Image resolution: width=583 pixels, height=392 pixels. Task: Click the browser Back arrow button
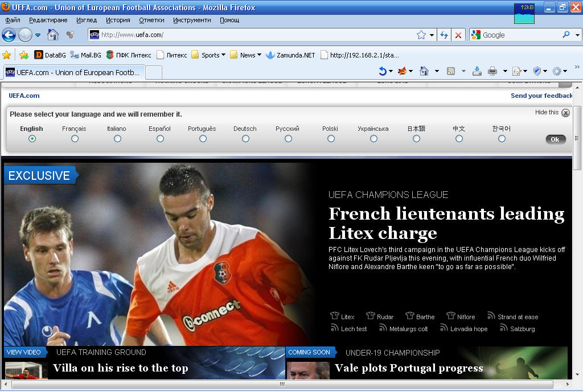coord(9,35)
